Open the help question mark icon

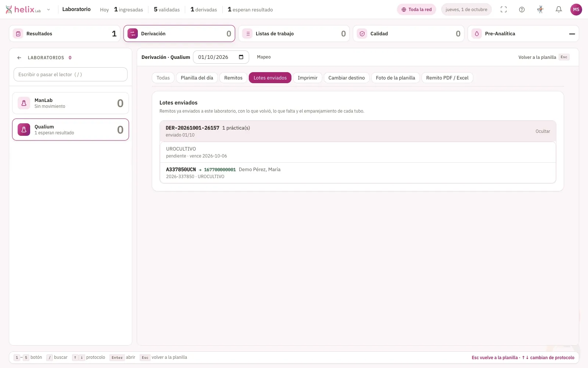(x=522, y=10)
